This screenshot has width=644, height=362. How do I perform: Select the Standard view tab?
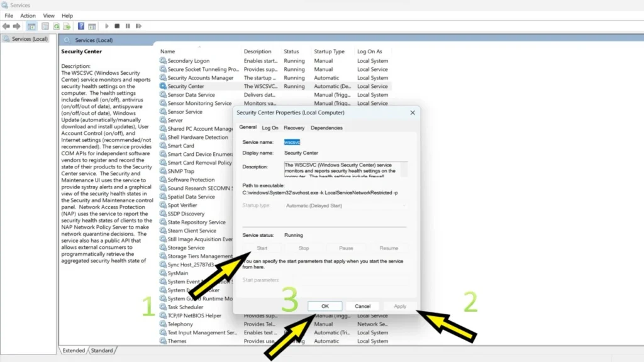click(x=102, y=351)
